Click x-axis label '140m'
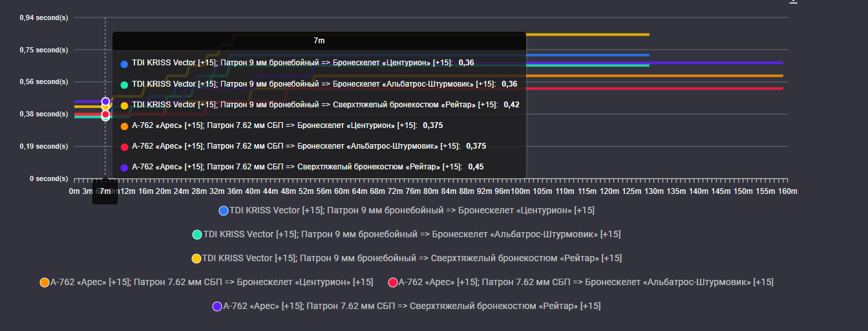The width and height of the screenshot is (868, 331). (699, 192)
